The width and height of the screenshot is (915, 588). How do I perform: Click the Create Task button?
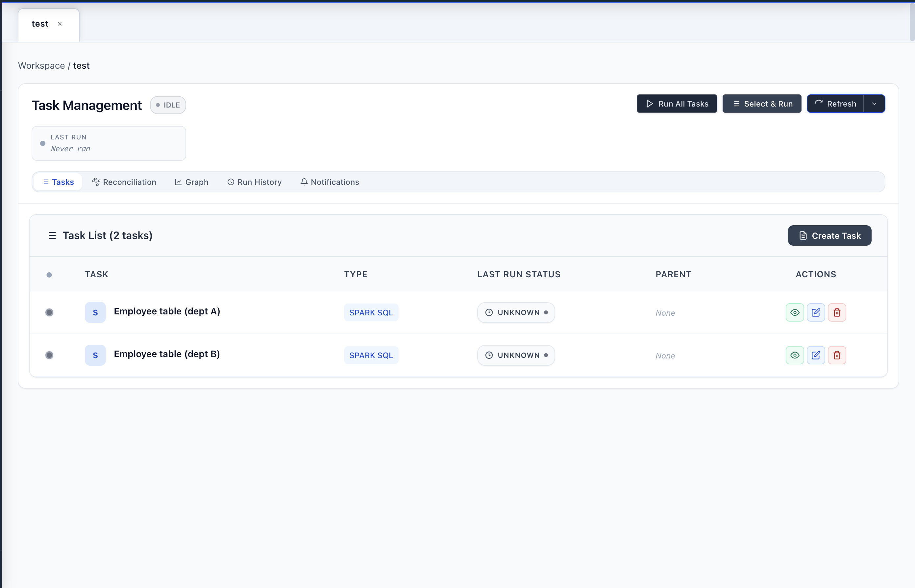pyautogui.click(x=829, y=235)
